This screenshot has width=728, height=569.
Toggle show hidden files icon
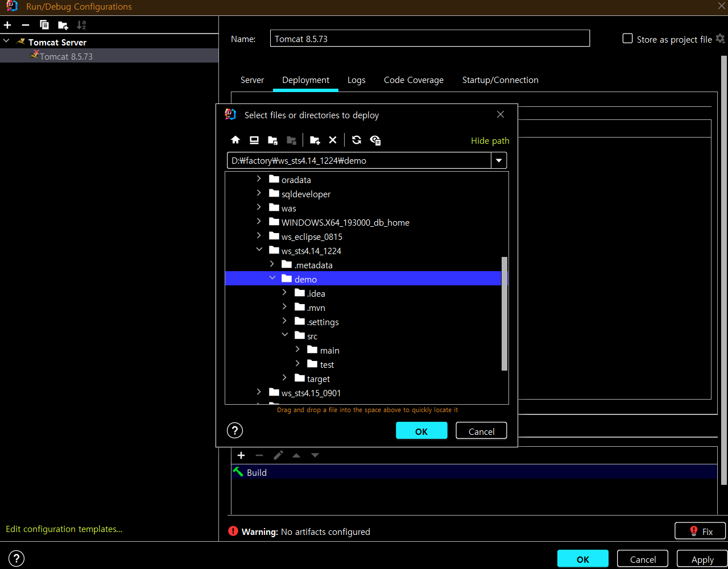375,140
